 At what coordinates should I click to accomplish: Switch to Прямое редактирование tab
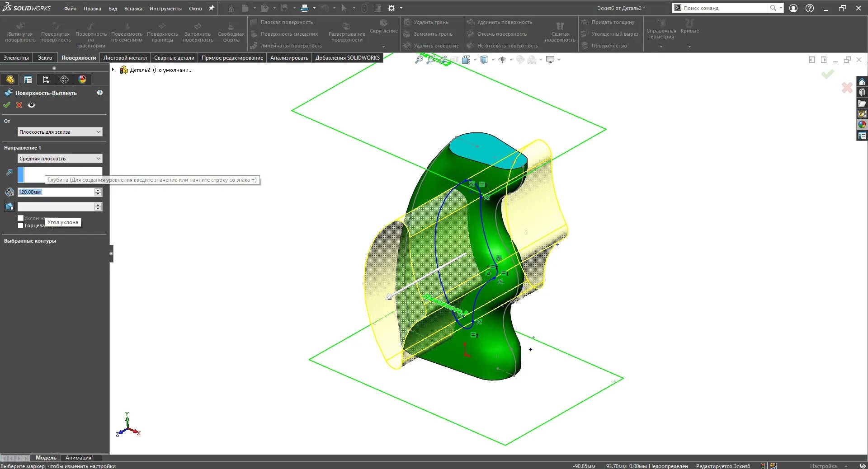point(232,58)
